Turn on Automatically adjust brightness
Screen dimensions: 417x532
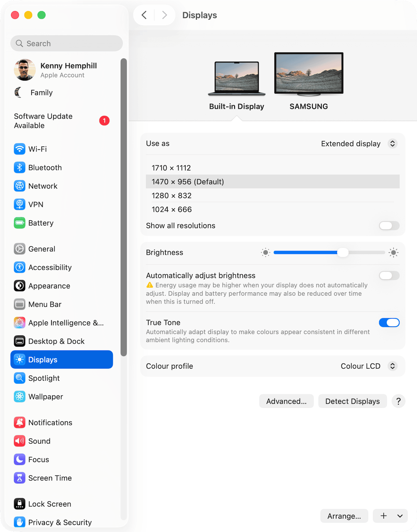pyautogui.click(x=389, y=276)
